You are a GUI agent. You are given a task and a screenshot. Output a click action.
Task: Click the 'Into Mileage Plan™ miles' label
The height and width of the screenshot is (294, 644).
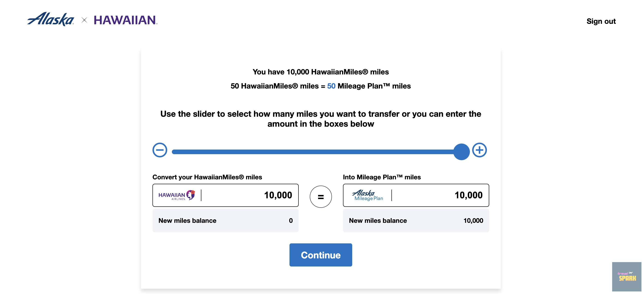(x=382, y=177)
